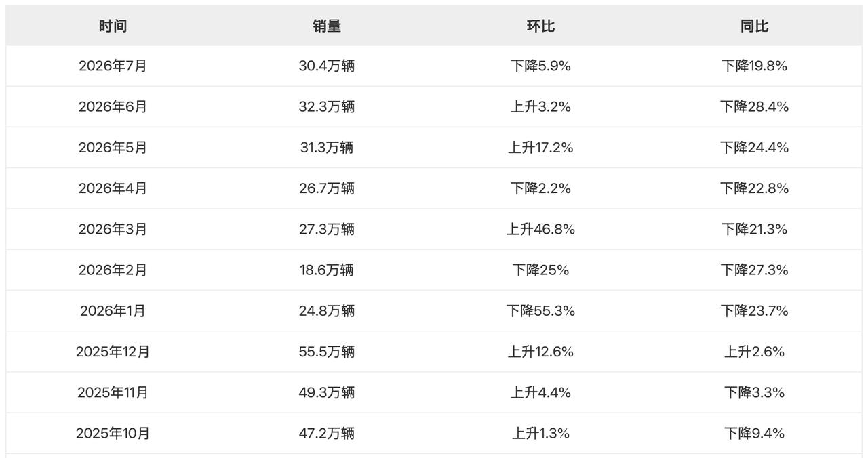Click the 上升17.2% month-over-month cell

540,148
